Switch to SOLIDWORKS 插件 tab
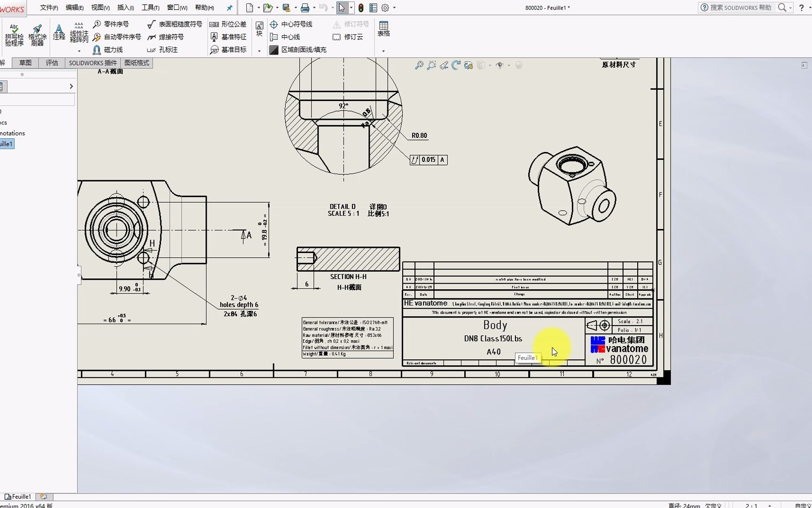812x508 pixels. [x=93, y=63]
